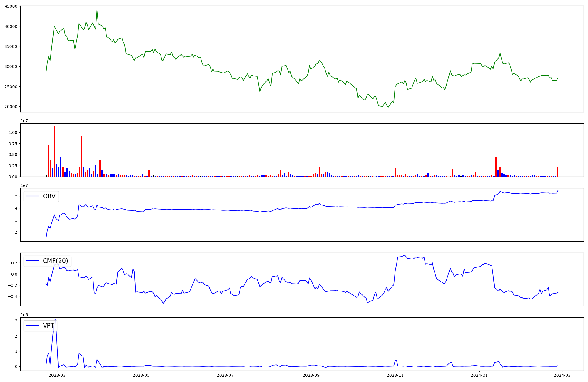The width and height of the screenshot is (588, 382).
Task: Click the 35000 price axis tick label
Action: [x=11, y=46]
